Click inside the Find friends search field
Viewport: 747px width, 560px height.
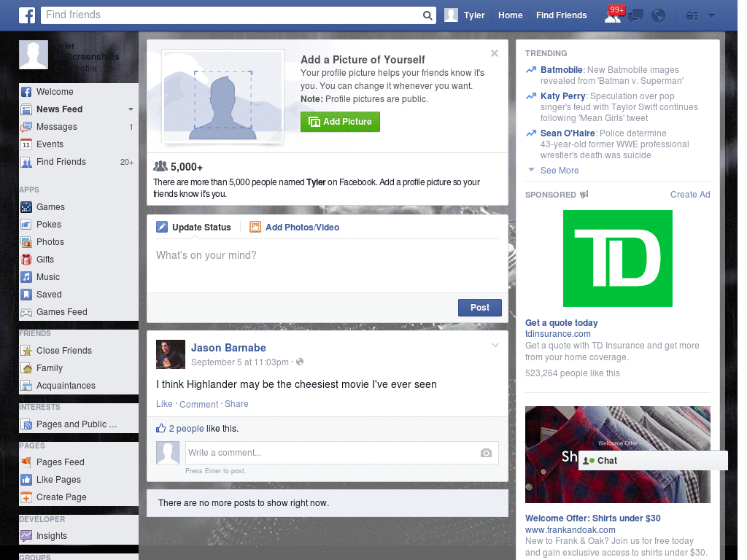point(233,15)
